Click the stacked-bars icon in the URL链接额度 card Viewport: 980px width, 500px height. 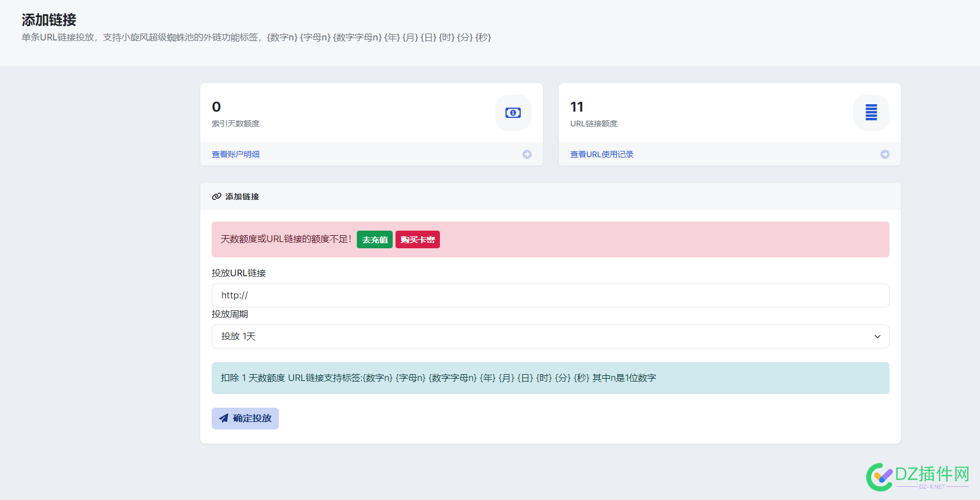click(x=871, y=112)
